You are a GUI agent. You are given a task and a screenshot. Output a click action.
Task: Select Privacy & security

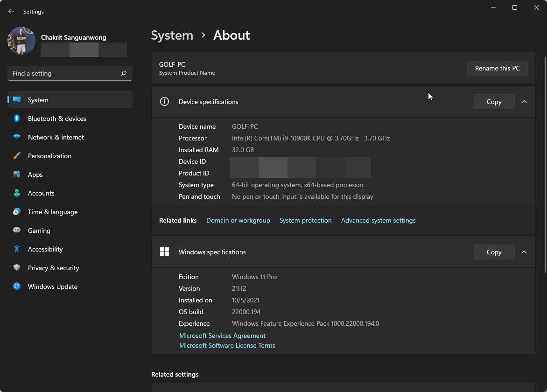(x=70, y=268)
